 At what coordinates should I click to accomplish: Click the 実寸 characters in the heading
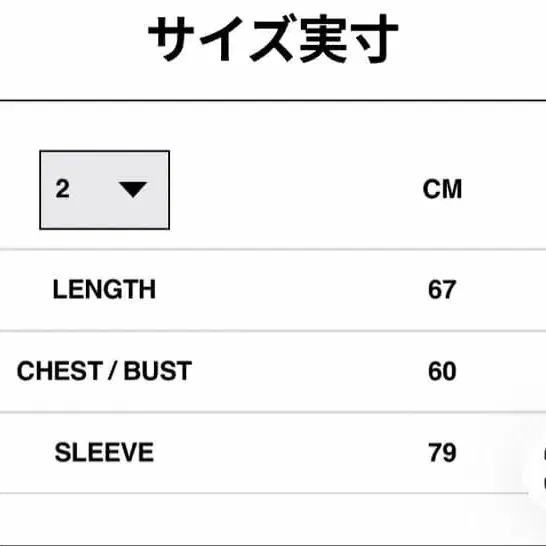point(349,38)
